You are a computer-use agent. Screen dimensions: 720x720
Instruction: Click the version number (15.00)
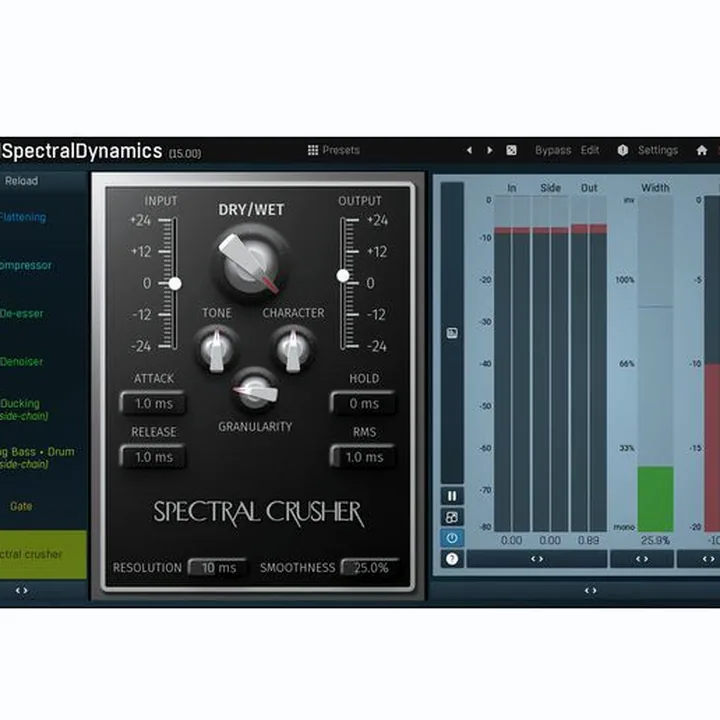pyautogui.click(x=185, y=153)
